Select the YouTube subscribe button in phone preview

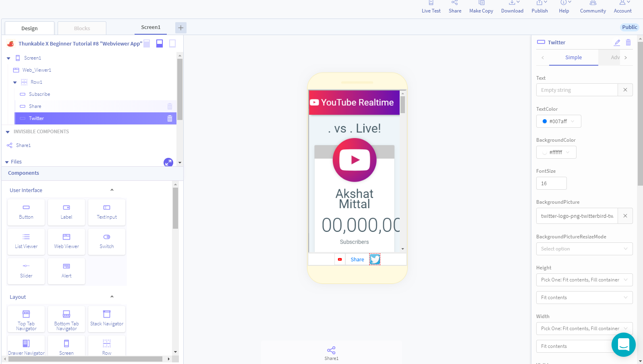pos(340,259)
